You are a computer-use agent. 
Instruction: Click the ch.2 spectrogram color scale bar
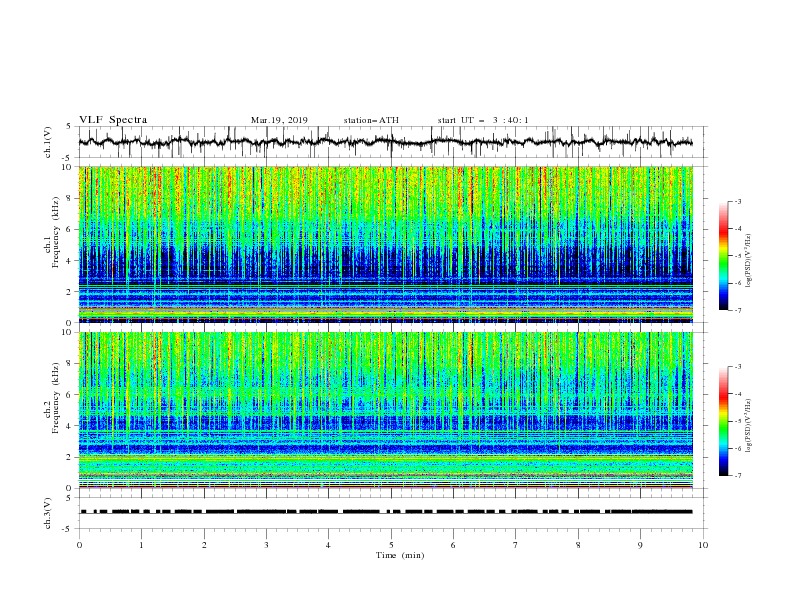[723, 421]
